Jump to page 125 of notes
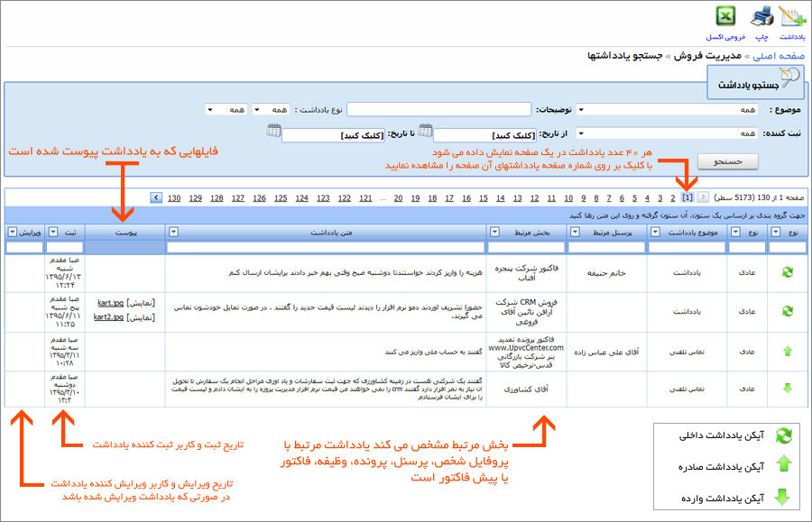 [281, 198]
